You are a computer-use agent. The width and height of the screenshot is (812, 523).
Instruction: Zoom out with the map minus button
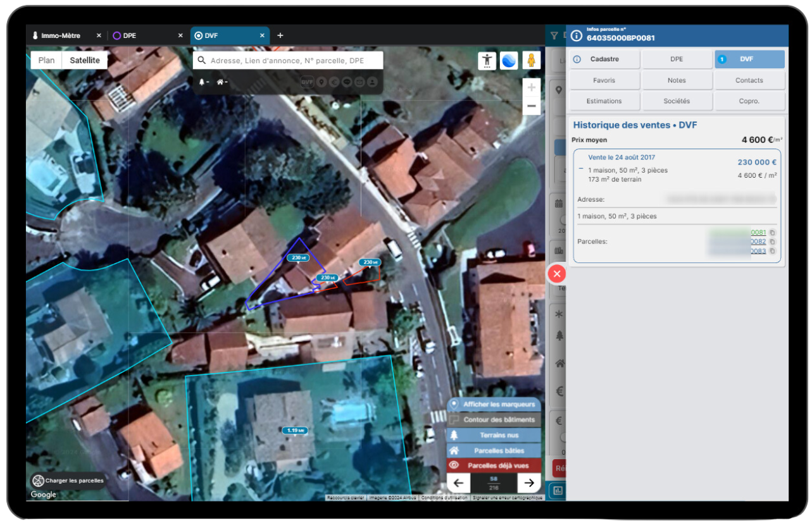(x=532, y=106)
